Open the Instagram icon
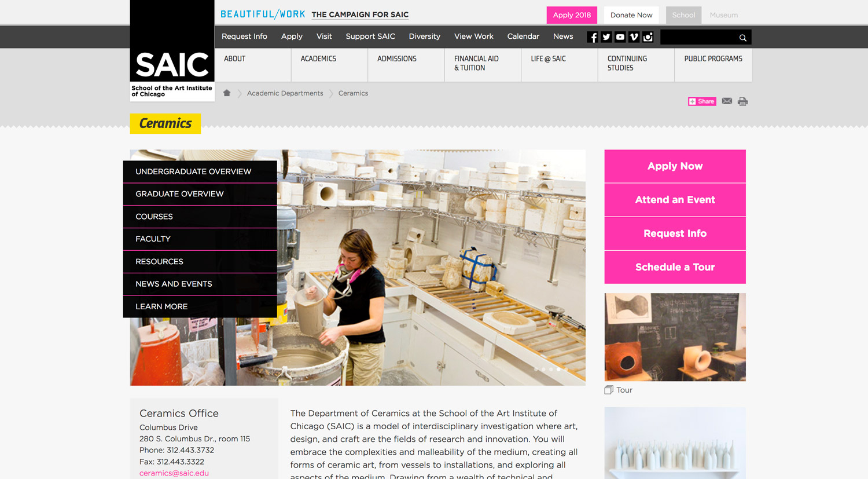Screen dimensions: 868x479 click(x=648, y=36)
